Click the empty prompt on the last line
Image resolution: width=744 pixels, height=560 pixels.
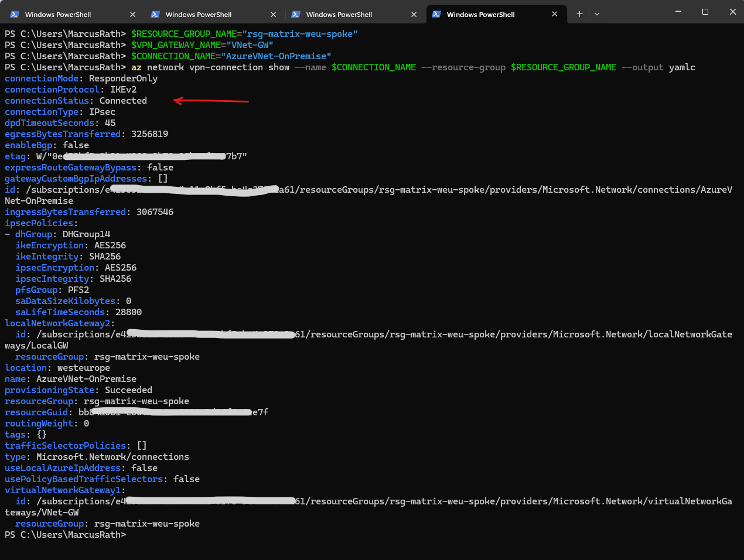pyautogui.click(x=66, y=535)
